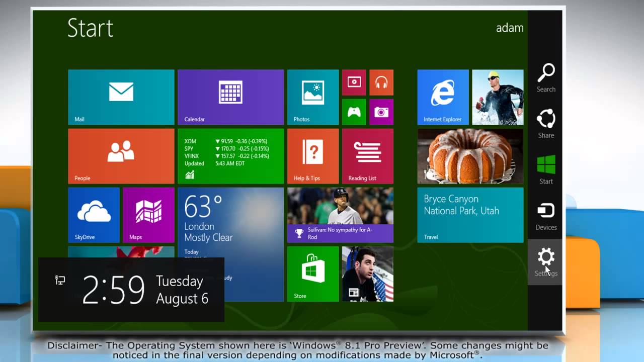
Task: Open the Calendar tile
Action: pos(230,97)
